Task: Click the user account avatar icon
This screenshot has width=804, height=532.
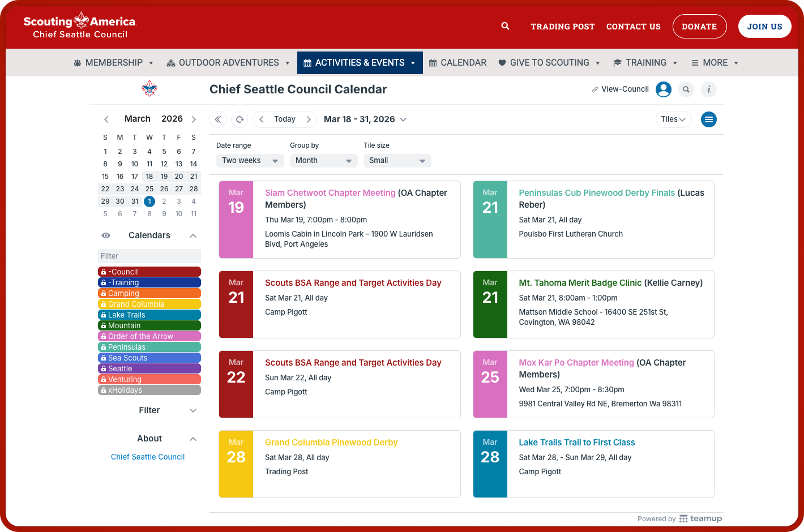Action: pos(663,89)
